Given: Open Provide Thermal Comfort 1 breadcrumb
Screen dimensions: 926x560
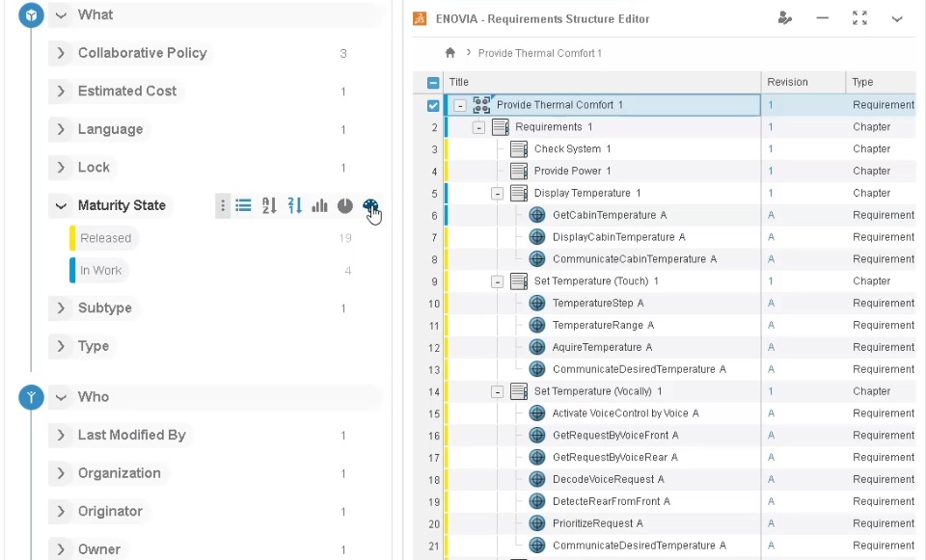Looking at the screenshot, I should pyautogui.click(x=540, y=53).
